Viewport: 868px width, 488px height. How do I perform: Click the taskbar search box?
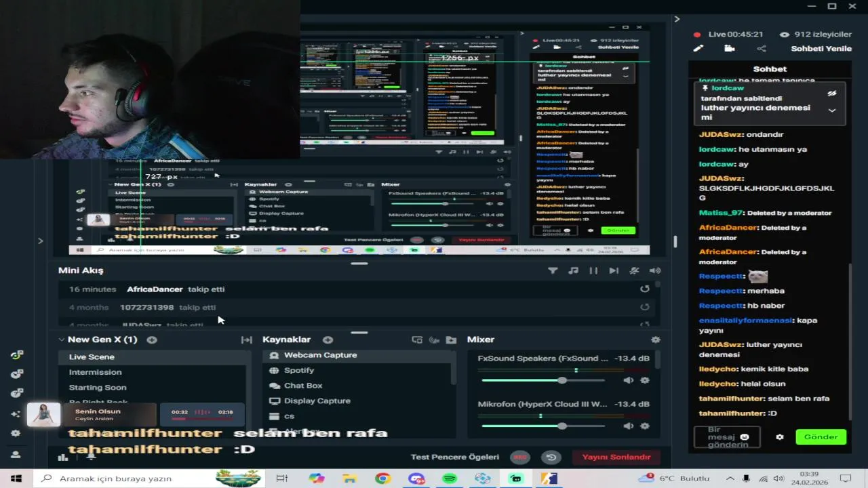pyautogui.click(x=148, y=479)
